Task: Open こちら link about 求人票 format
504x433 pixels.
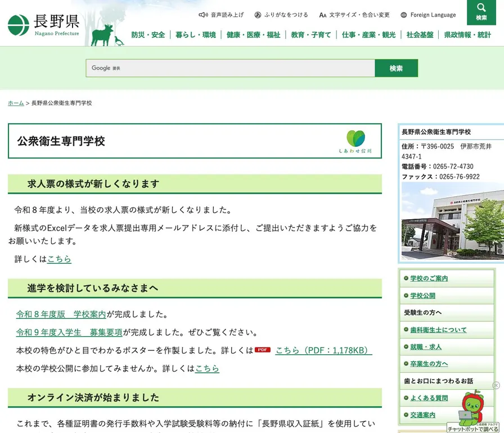Action: click(x=59, y=259)
